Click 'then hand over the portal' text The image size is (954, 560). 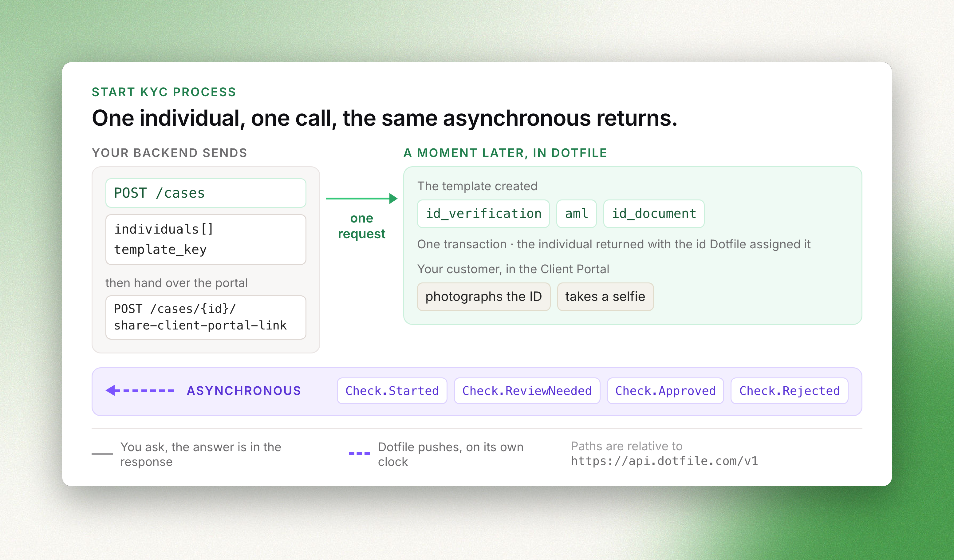(176, 283)
